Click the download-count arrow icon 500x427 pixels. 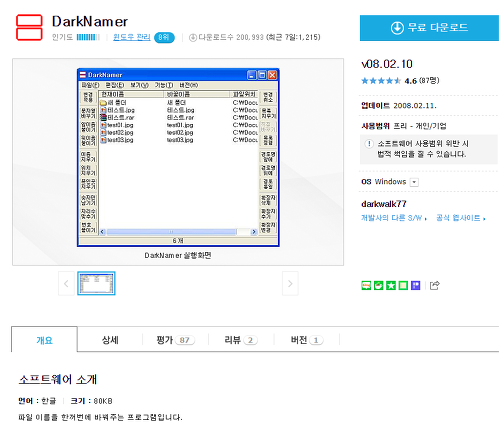click(x=193, y=38)
